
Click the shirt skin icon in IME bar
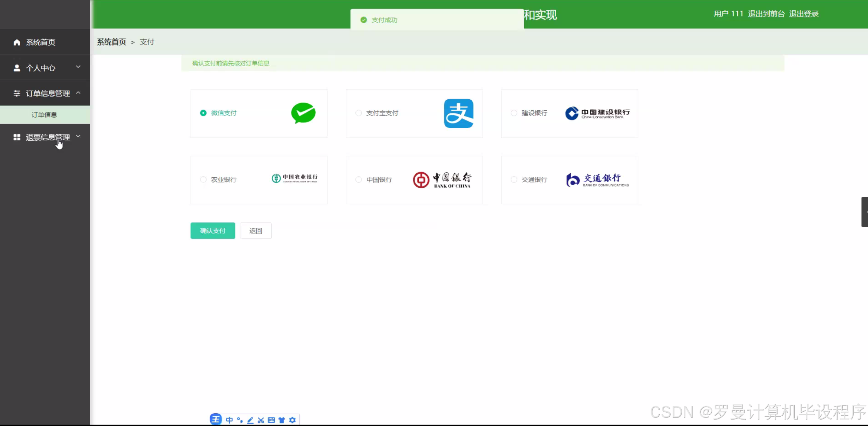pyautogui.click(x=282, y=420)
